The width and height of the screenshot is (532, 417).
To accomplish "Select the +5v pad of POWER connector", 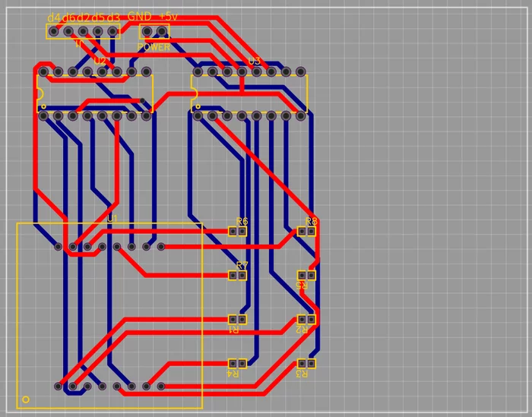I will [x=162, y=31].
